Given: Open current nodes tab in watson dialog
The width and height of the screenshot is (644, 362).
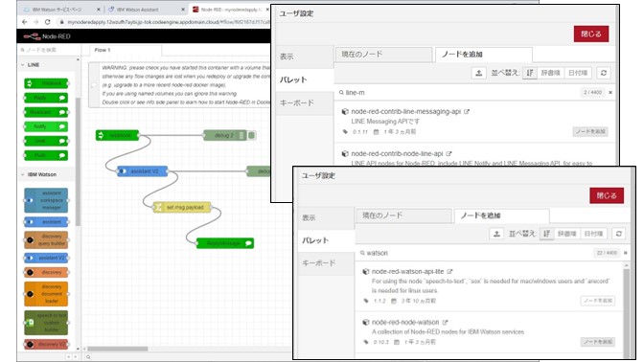Looking at the screenshot, I should 404,215.
